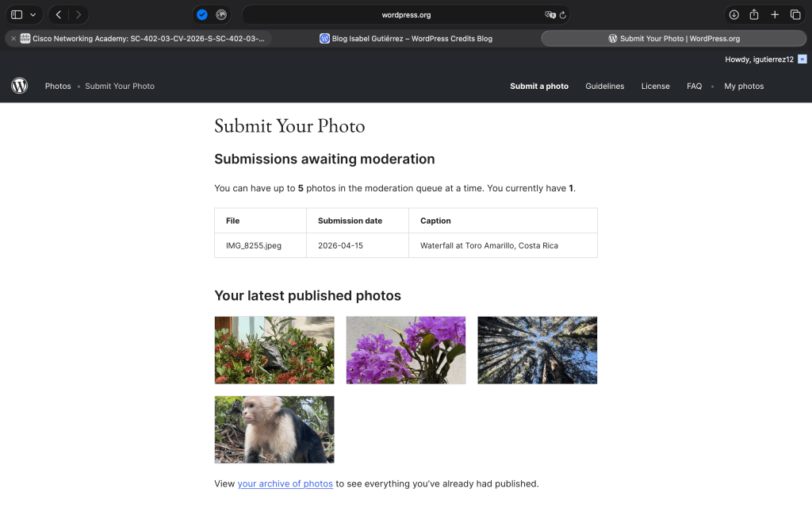Open the purple orchid photo thumbnail
812x508 pixels.
(x=406, y=350)
